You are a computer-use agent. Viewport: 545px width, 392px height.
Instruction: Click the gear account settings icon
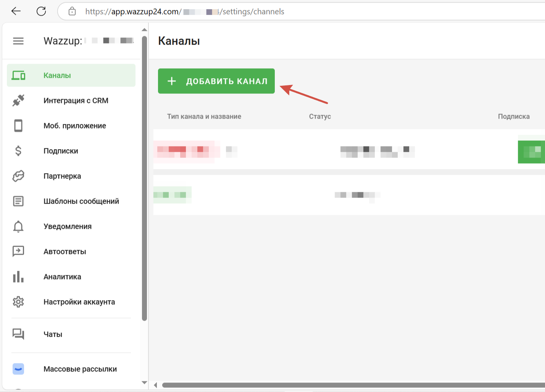[18, 302]
